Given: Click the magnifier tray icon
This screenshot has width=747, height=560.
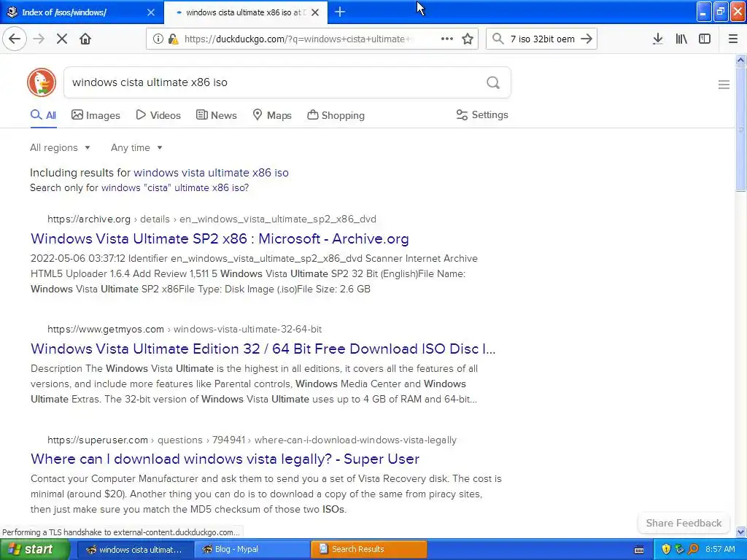Looking at the screenshot, I should 694,549.
